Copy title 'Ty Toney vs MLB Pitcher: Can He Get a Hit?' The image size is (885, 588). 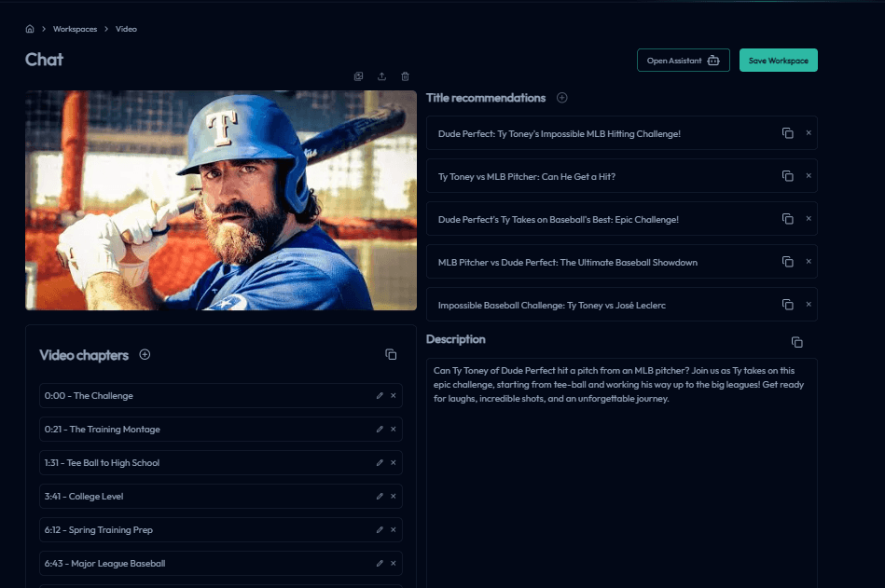tap(787, 176)
